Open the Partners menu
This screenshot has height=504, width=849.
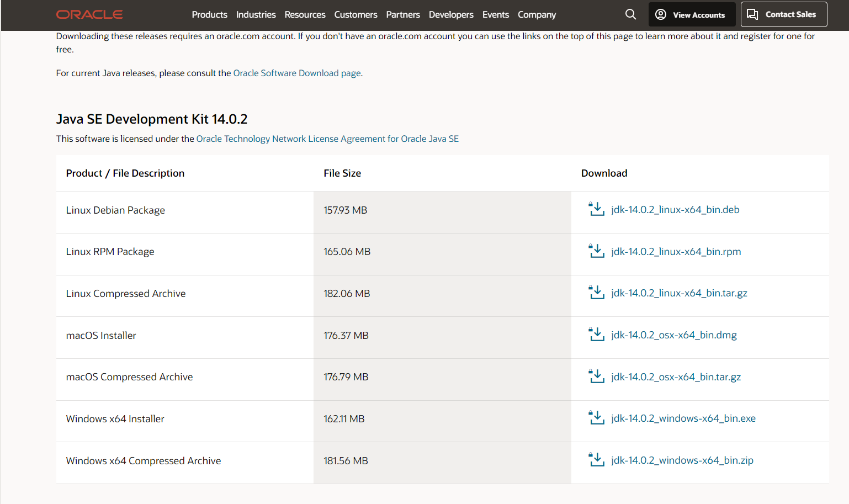point(403,14)
